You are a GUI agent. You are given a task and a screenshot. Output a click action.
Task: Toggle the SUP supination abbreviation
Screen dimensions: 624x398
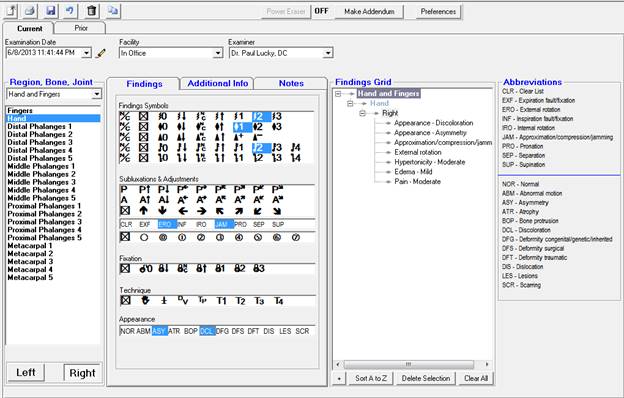(278, 224)
